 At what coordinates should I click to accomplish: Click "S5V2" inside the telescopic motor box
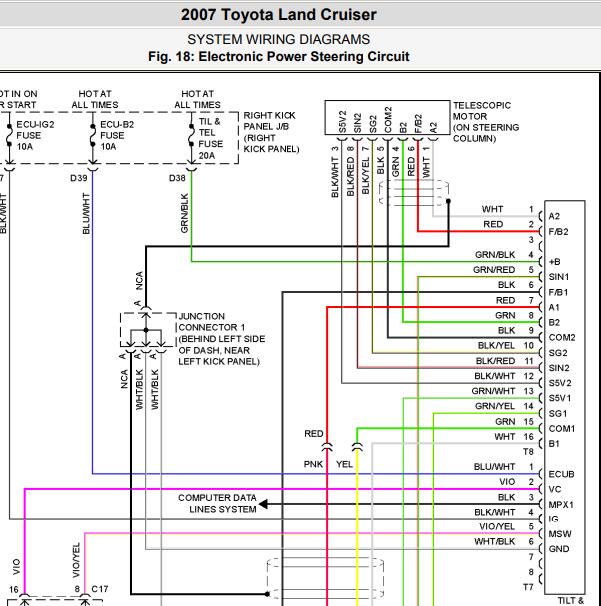[x=342, y=122]
